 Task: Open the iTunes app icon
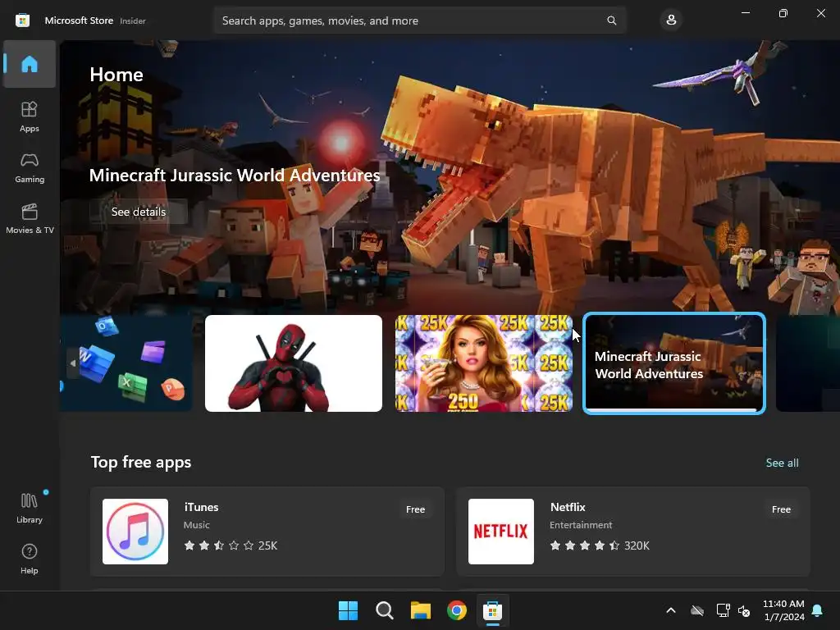click(135, 532)
